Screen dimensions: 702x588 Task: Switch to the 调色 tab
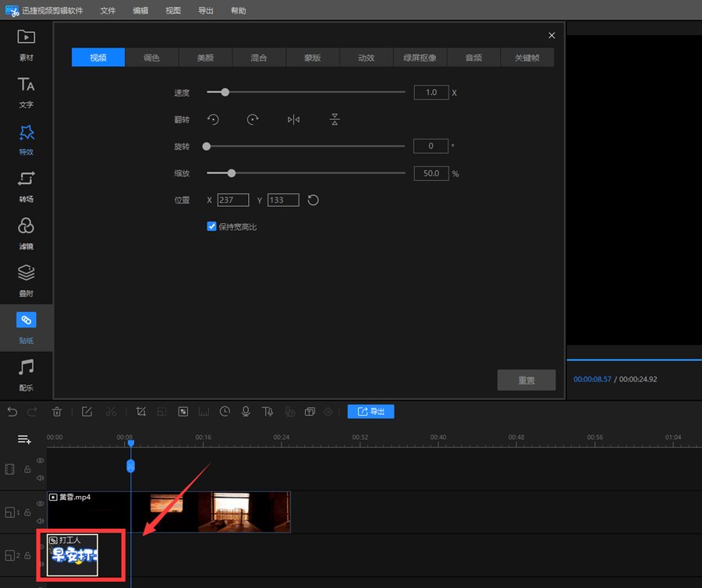coord(152,57)
